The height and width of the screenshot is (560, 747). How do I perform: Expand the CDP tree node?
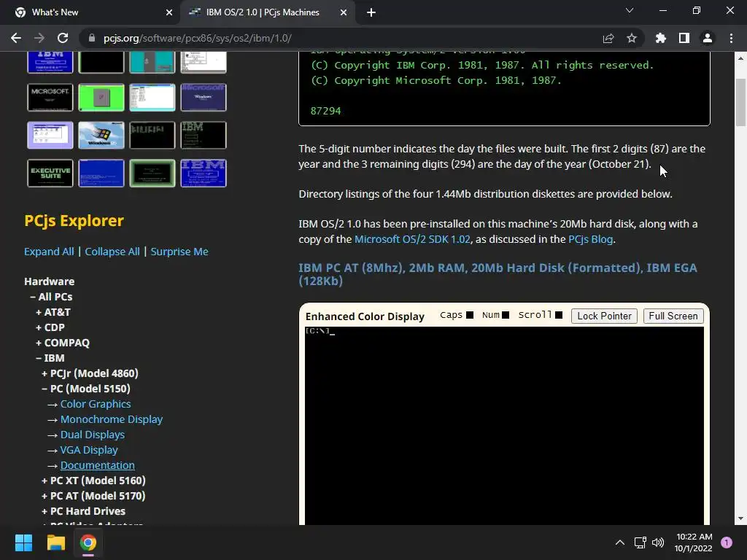50,327
